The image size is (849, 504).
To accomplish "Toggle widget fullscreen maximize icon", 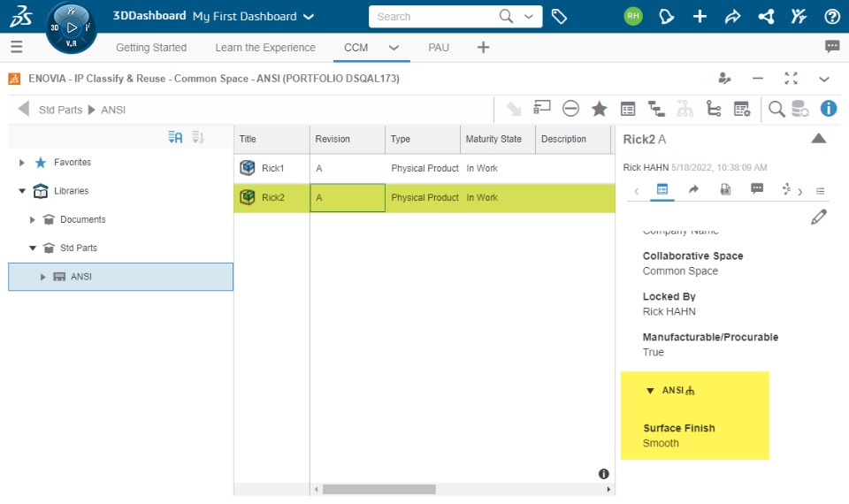I will point(791,79).
